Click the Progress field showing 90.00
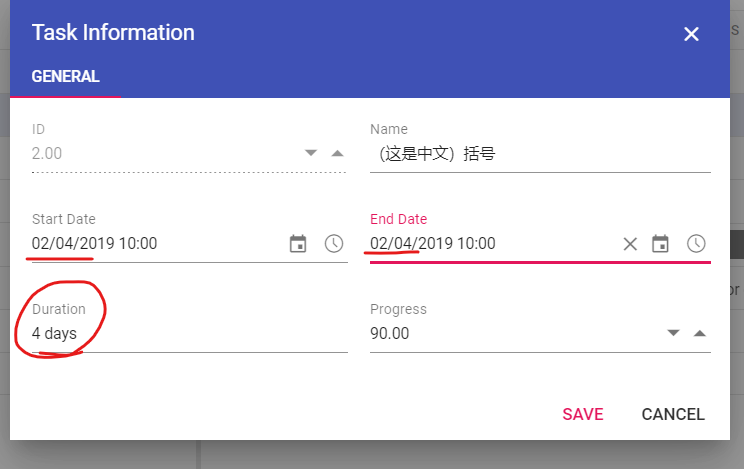Screen dimensions: 744x469 tap(510, 334)
